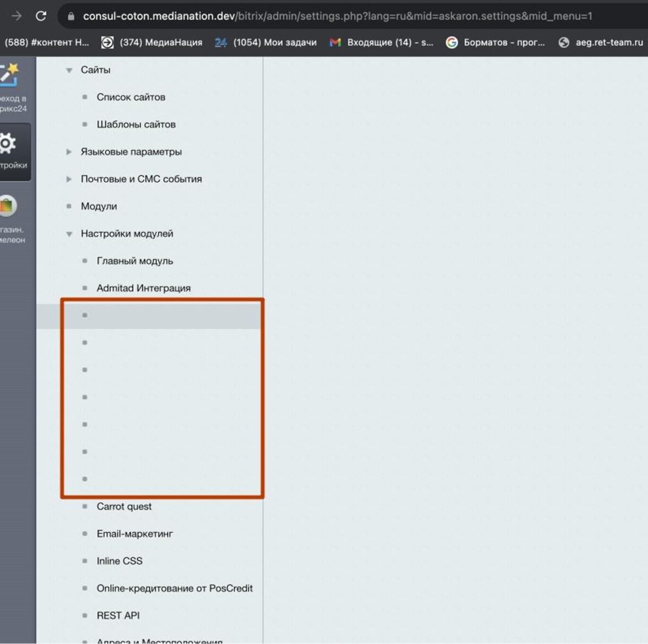Open the Settings gear icon in sidebar
The height and width of the screenshot is (644, 648).
point(8,144)
